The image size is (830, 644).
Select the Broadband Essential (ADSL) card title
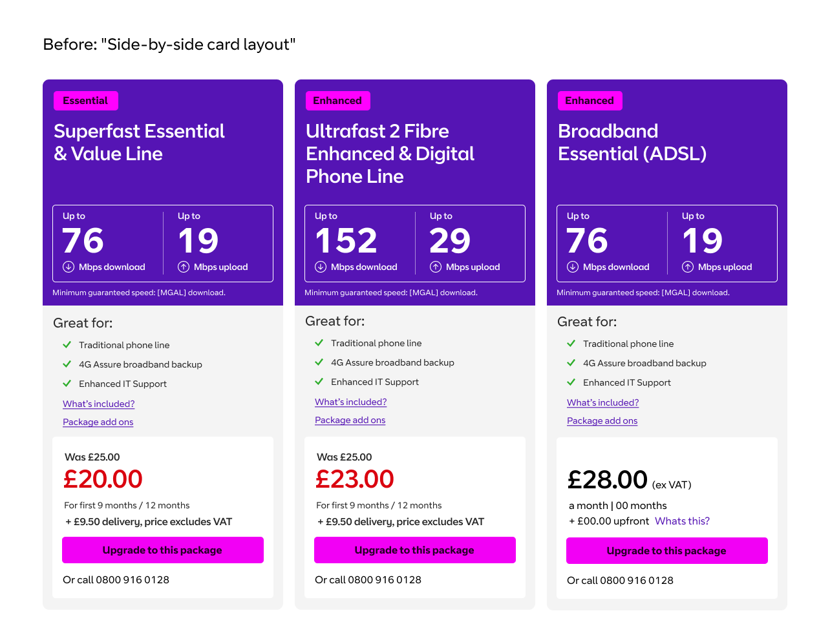[x=632, y=142]
